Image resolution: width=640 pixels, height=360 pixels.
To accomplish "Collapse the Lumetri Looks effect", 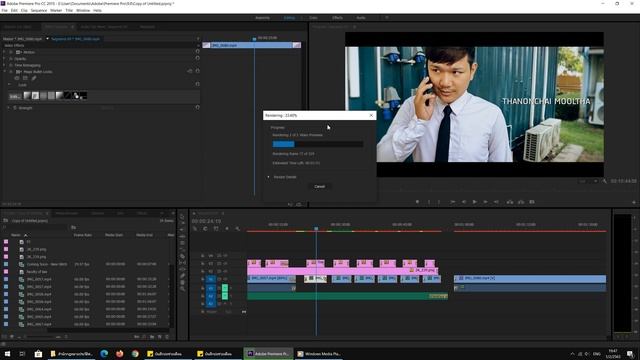I will [5, 72].
